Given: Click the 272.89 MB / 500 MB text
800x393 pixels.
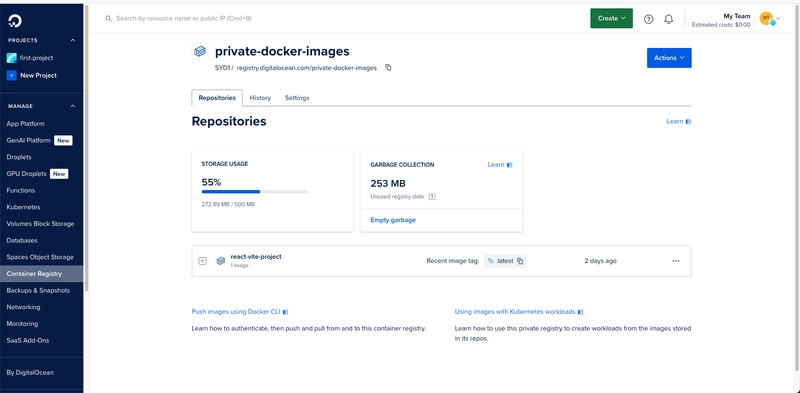Looking at the screenshot, I should [228, 204].
